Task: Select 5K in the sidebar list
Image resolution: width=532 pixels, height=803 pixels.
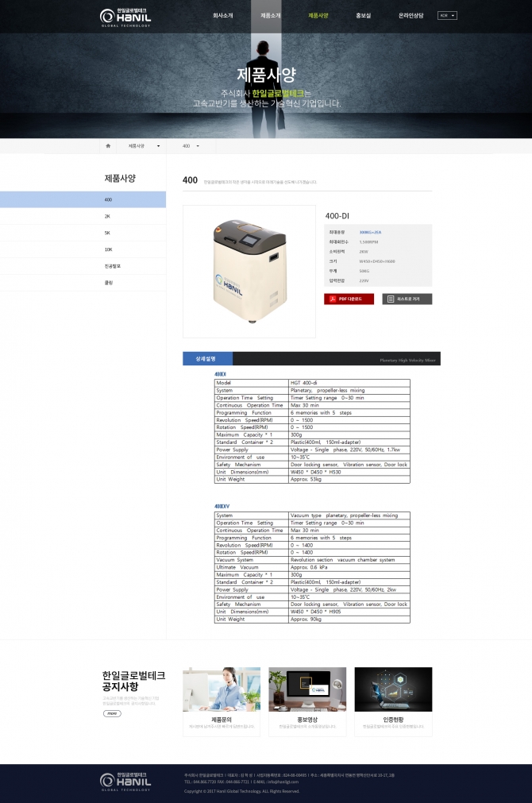Action: pyautogui.click(x=83, y=233)
